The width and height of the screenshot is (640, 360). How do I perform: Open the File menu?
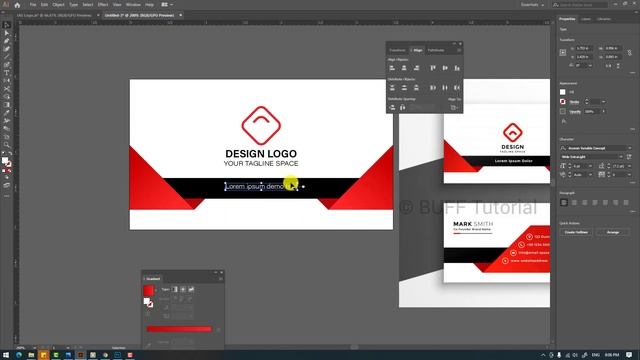pyautogui.click(x=33, y=5)
